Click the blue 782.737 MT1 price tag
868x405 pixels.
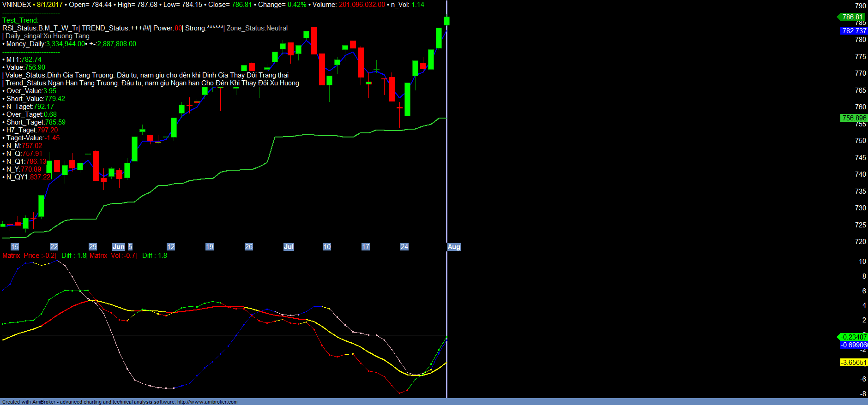coord(854,31)
